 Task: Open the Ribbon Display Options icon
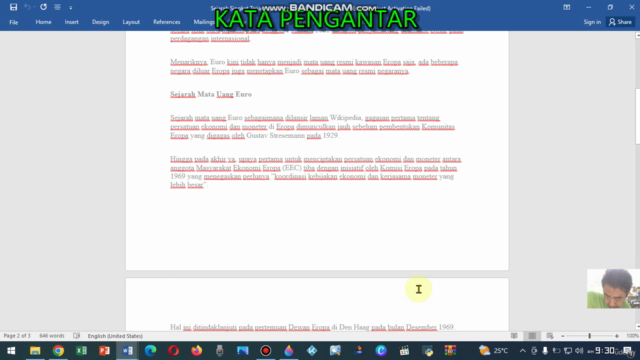(567, 7)
